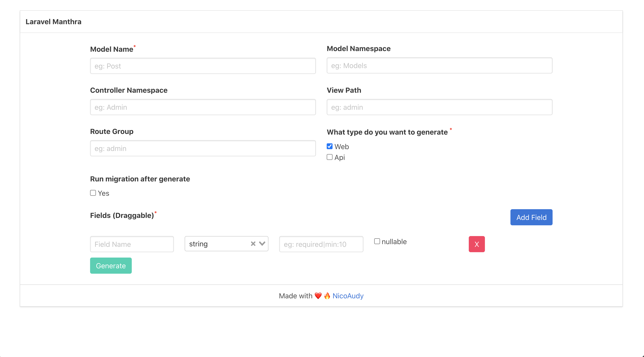Click the Fields (Draggable) label

(x=122, y=215)
